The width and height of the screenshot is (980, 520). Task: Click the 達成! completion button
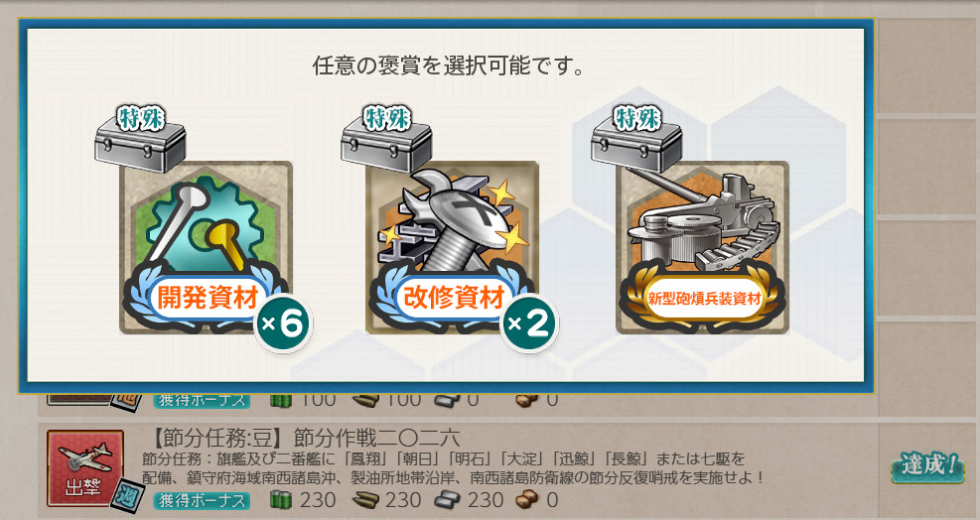(x=927, y=466)
